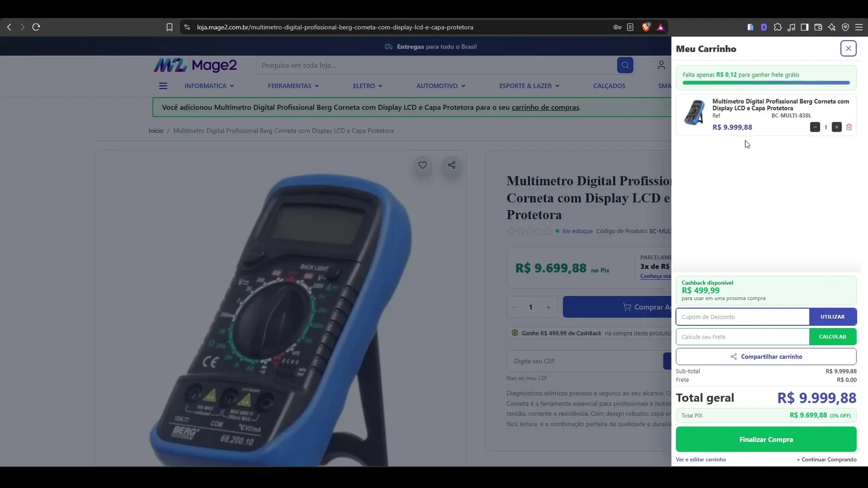Remove the multimeter from cart with trash icon
Viewport: 868px width, 488px height.
point(849,127)
